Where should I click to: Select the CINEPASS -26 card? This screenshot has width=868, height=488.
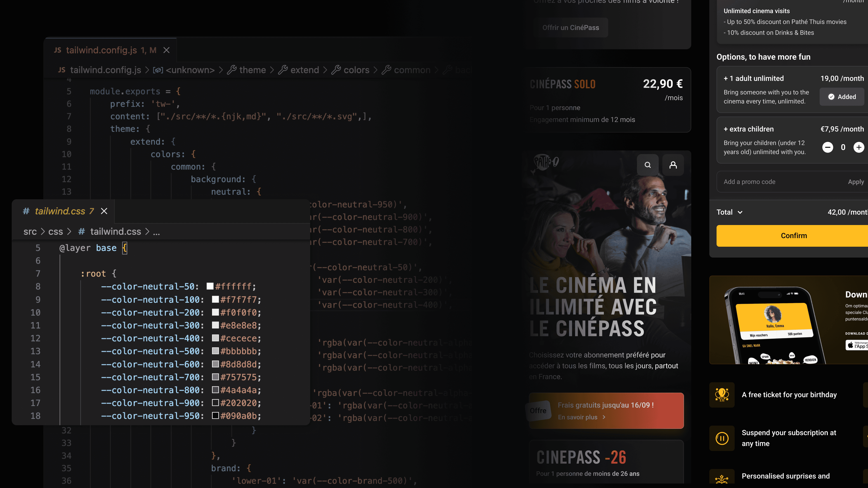click(606, 462)
